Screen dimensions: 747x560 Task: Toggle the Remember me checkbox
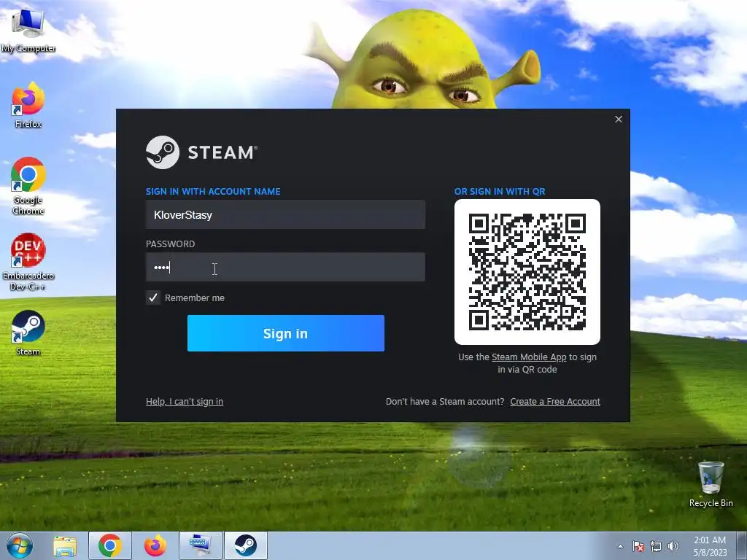153,298
